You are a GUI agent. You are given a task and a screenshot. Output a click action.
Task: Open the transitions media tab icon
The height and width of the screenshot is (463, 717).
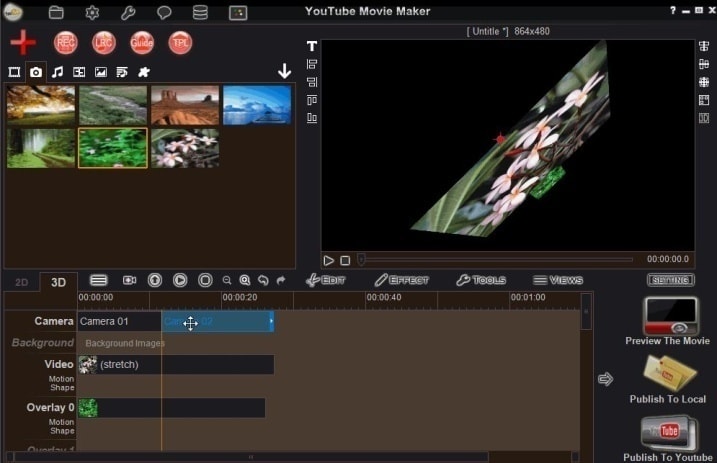click(79, 72)
